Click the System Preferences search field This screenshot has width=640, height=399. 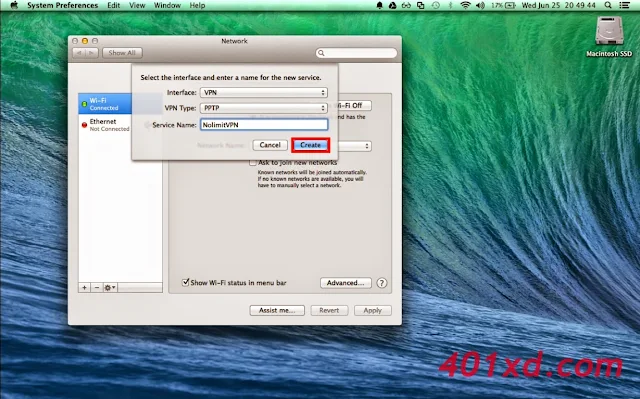pos(356,53)
